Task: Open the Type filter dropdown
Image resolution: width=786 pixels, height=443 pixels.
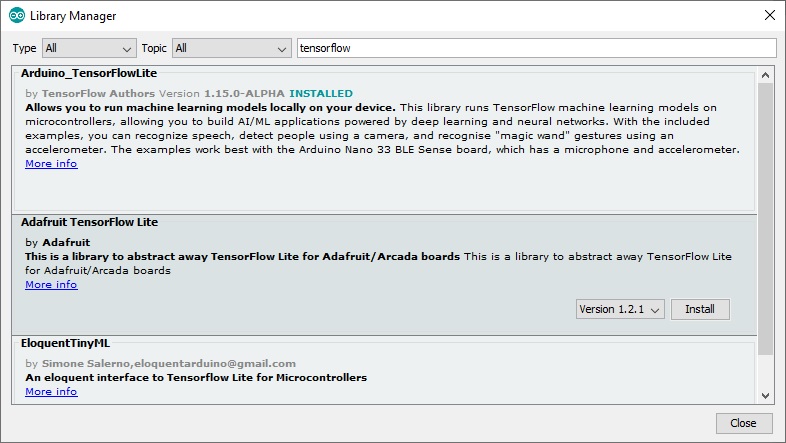Action: pos(89,48)
